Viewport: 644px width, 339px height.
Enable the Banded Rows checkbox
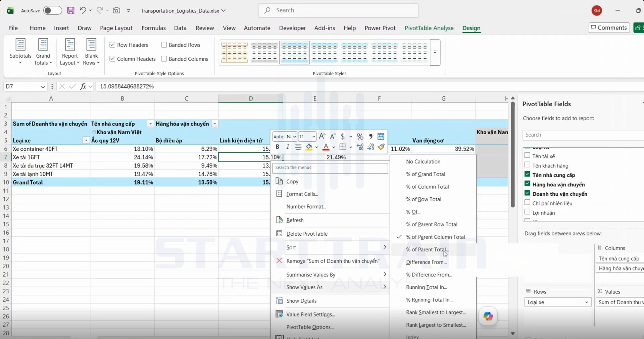click(x=164, y=45)
